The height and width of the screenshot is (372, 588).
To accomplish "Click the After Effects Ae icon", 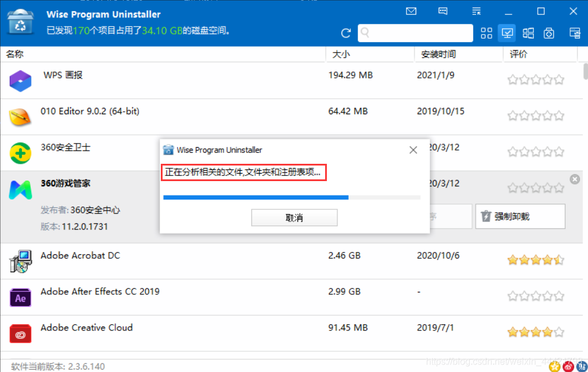I will pos(20,298).
